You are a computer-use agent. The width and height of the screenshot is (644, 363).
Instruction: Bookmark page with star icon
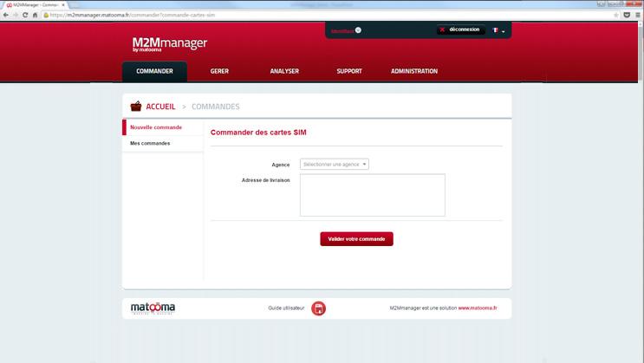[x=616, y=15]
